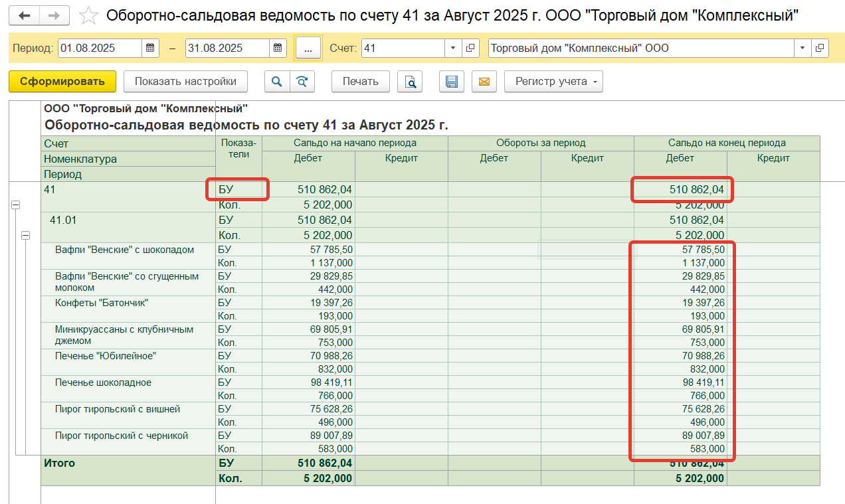Click the period start date input field
845x504 pixels.
click(100, 48)
